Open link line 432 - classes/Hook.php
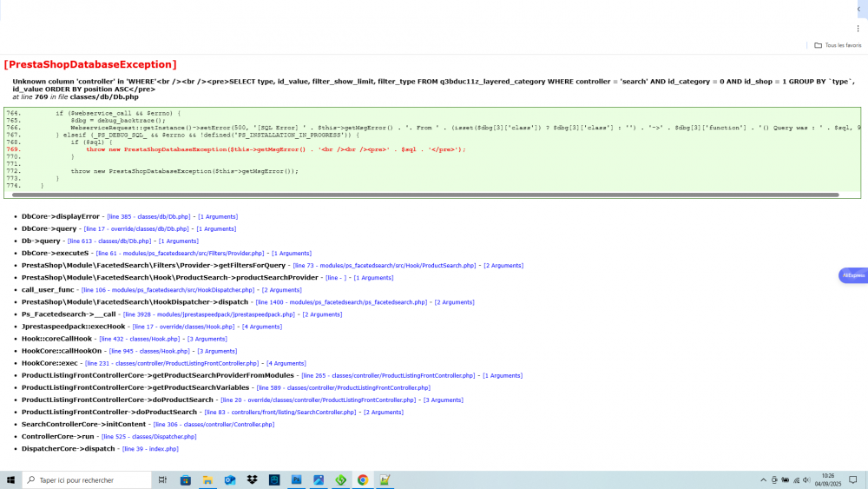The width and height of the screenshot is (868, 489). [140, 339]
